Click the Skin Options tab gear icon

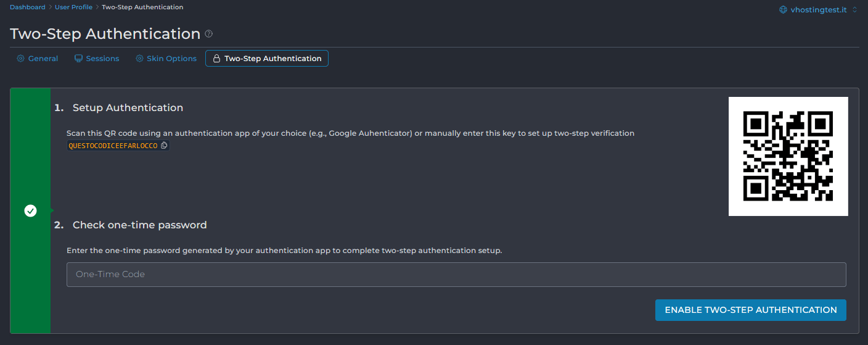[x=140, y=59]
